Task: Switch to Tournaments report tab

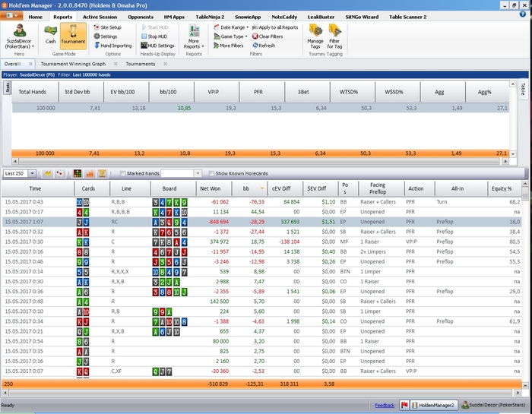Action: point(141,64)
